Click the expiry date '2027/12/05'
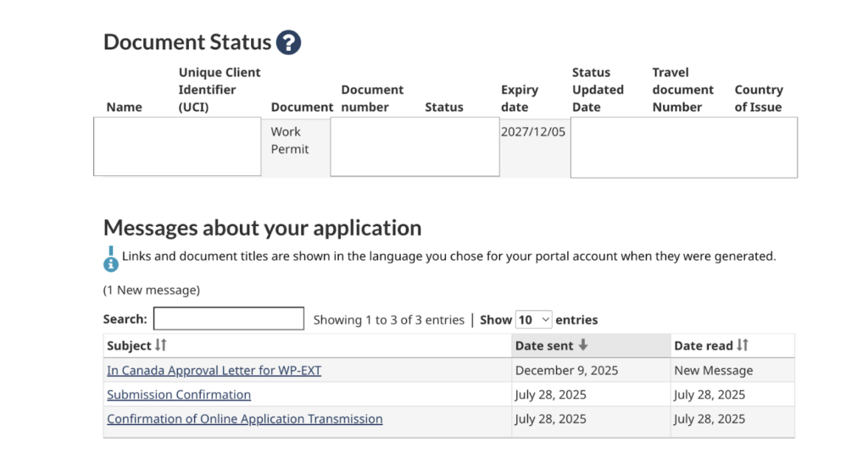Image resolution: width=868 pixels, height=453 pixels. [533, 131]
